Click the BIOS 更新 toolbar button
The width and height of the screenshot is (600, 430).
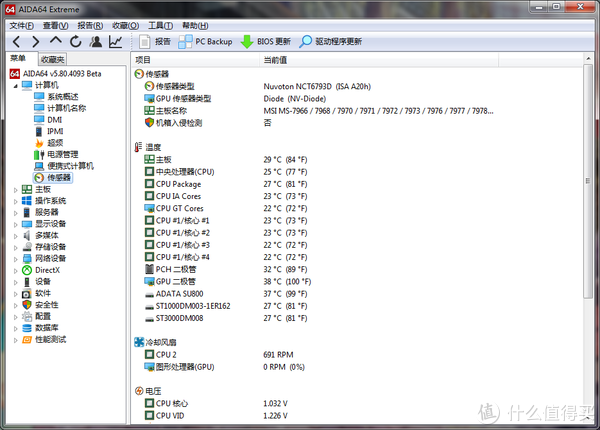266,41
